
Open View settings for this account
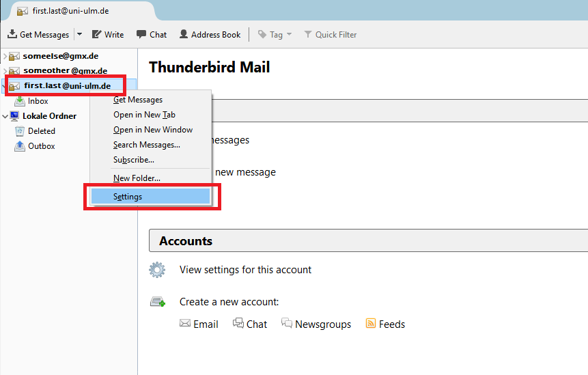click(245, 270)
